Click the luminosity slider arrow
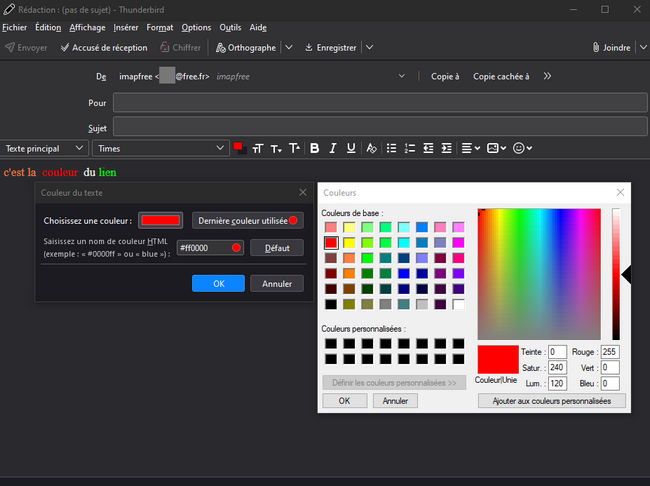 point(626,274)
